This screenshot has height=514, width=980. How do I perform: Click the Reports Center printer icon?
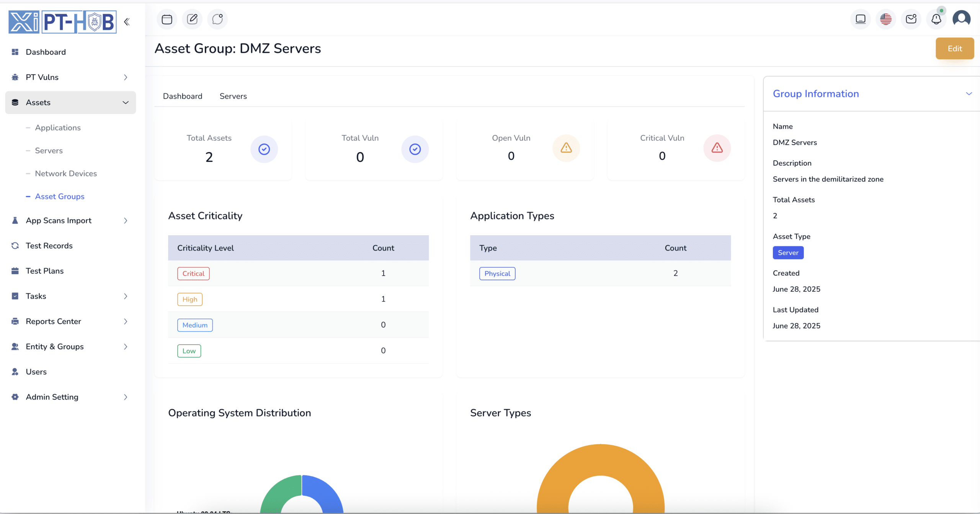click(15, 322)
